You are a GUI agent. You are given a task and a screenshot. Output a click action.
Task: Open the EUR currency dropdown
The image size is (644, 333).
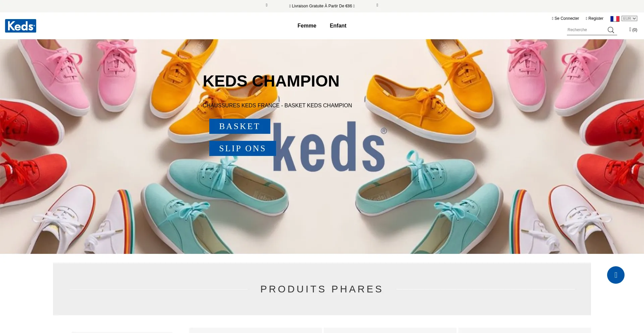(x=629, y=18)
